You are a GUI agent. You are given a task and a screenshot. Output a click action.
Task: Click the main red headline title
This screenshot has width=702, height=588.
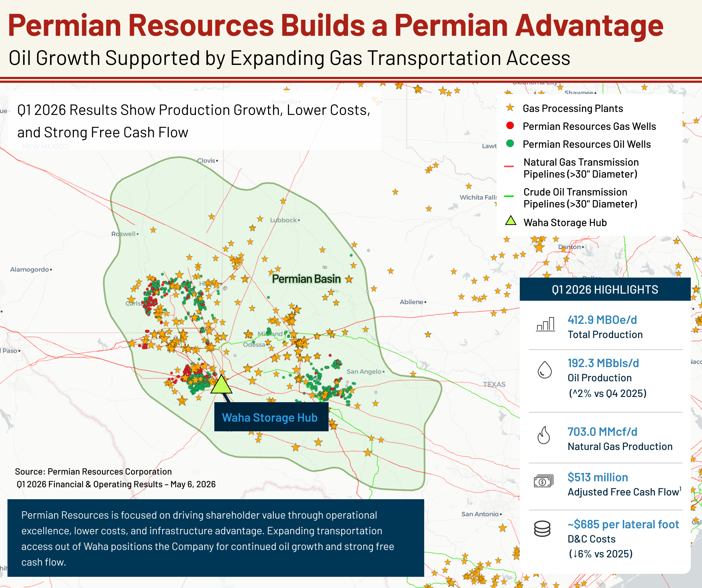point(336,25)
